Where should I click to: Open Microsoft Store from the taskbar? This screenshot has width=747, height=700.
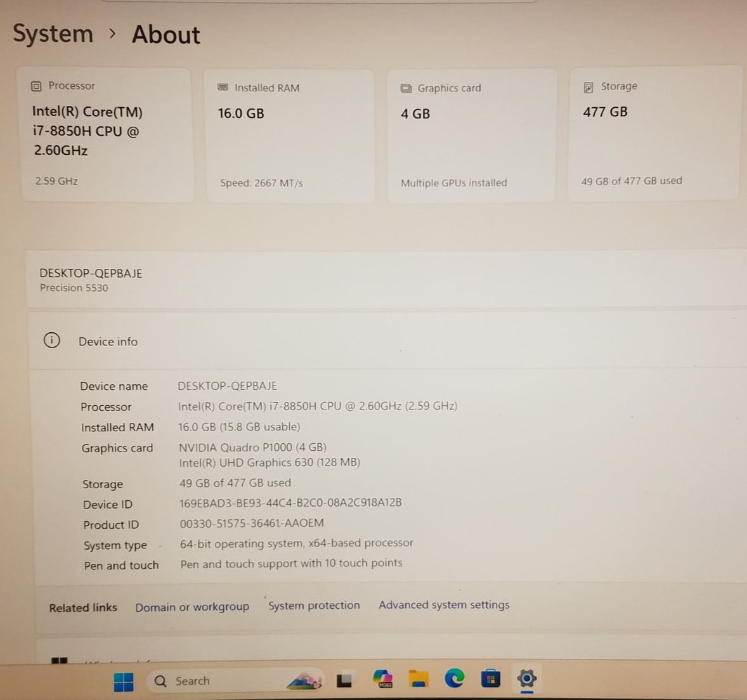(491, 678)
